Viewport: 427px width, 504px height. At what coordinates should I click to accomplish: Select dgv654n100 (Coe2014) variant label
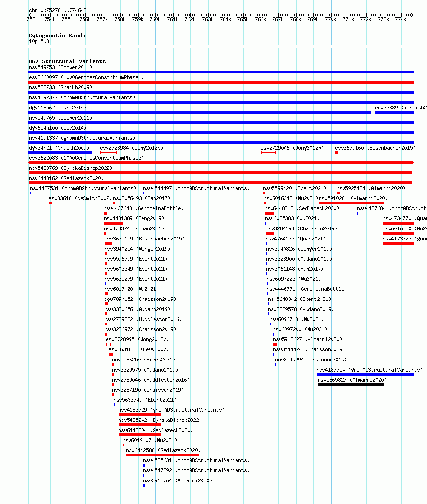[58, 128]
